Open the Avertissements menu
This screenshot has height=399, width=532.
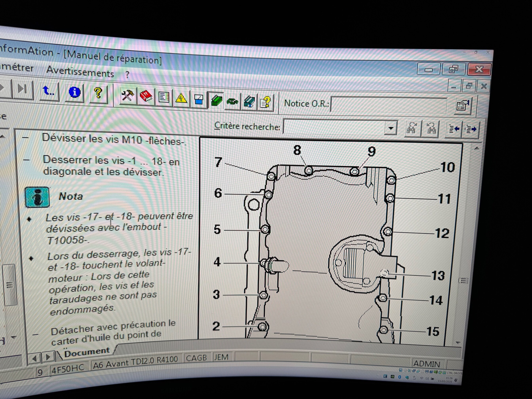(80, 72)
